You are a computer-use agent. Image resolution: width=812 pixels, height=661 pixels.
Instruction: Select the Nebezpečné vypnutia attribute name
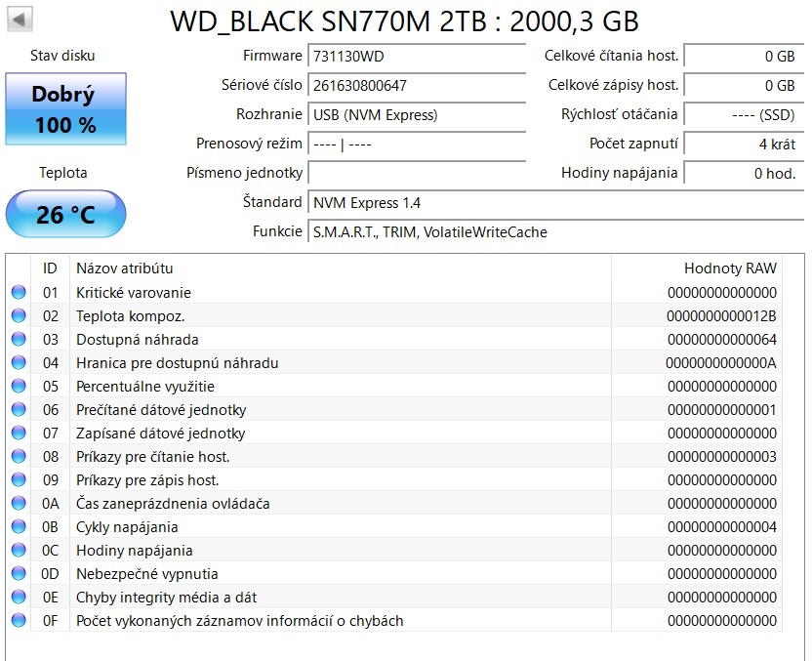[x=147, y=574]
